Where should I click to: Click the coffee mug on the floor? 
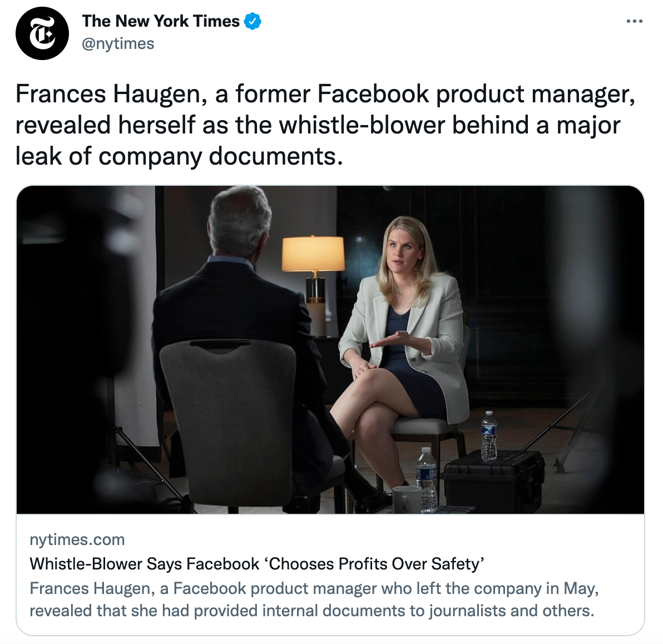(406, 499)
